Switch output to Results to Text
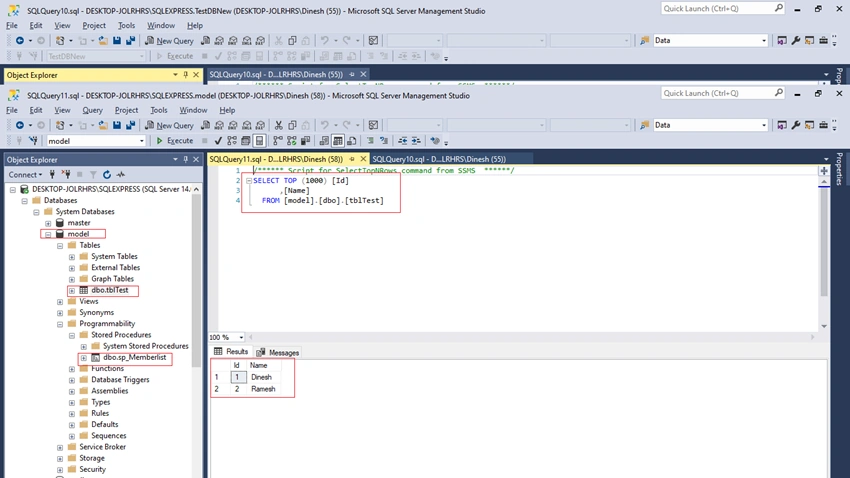The width and height of the screenshot is (850, 478). (x=324, y=141)
